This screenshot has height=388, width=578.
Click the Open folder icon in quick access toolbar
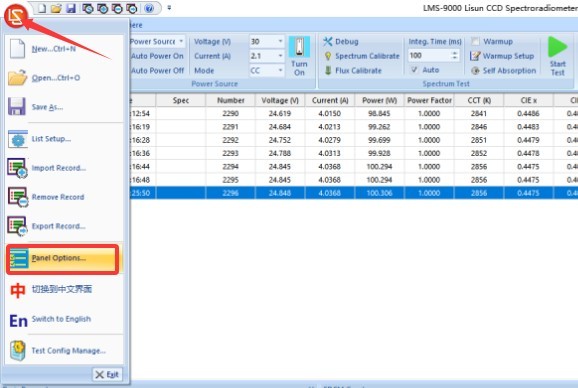(56, 8)
